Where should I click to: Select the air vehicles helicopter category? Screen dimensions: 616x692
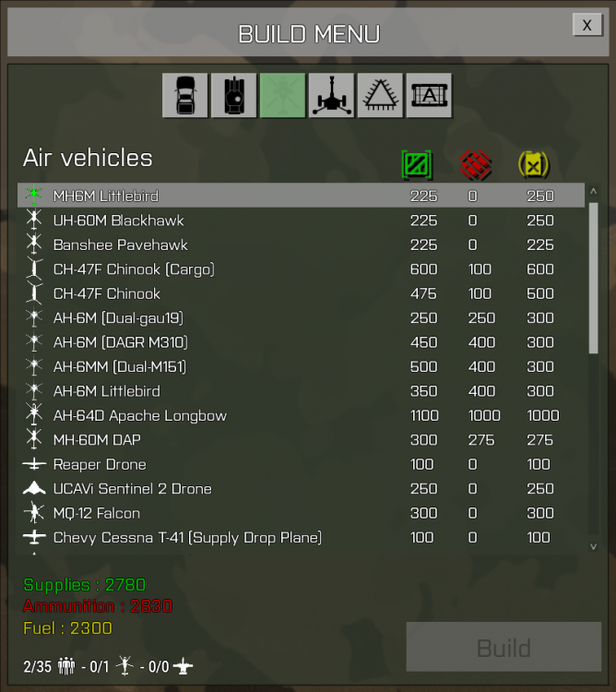pos(283,95)
